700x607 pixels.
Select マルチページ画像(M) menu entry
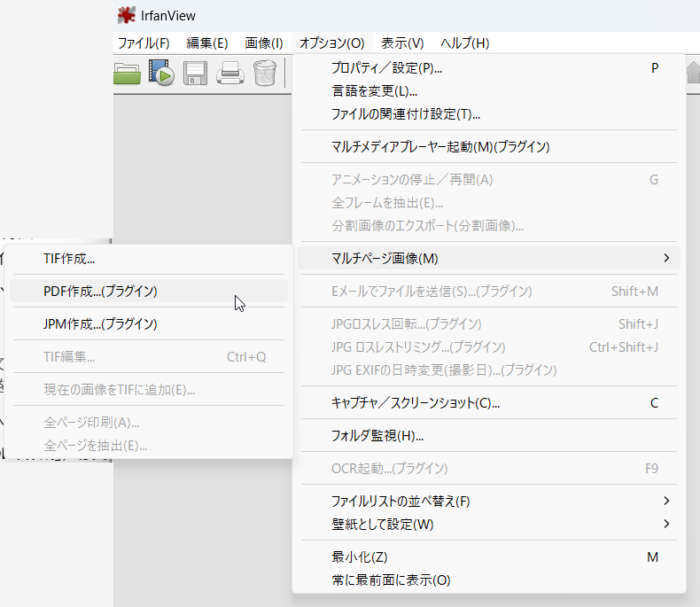click(x=489, y=258)
